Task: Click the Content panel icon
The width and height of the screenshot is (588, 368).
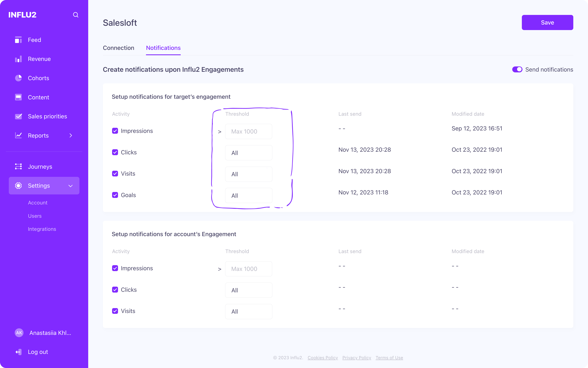Action: click(x=18, y=97)
